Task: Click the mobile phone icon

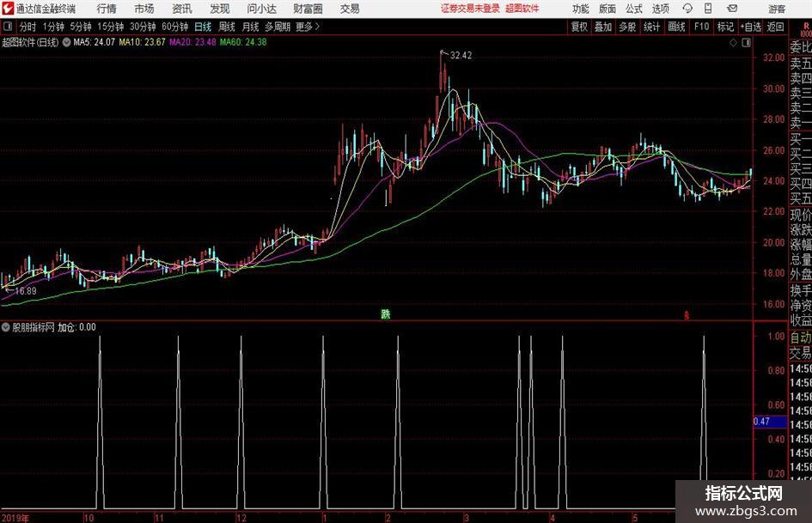Action: (x=708, y=9)
